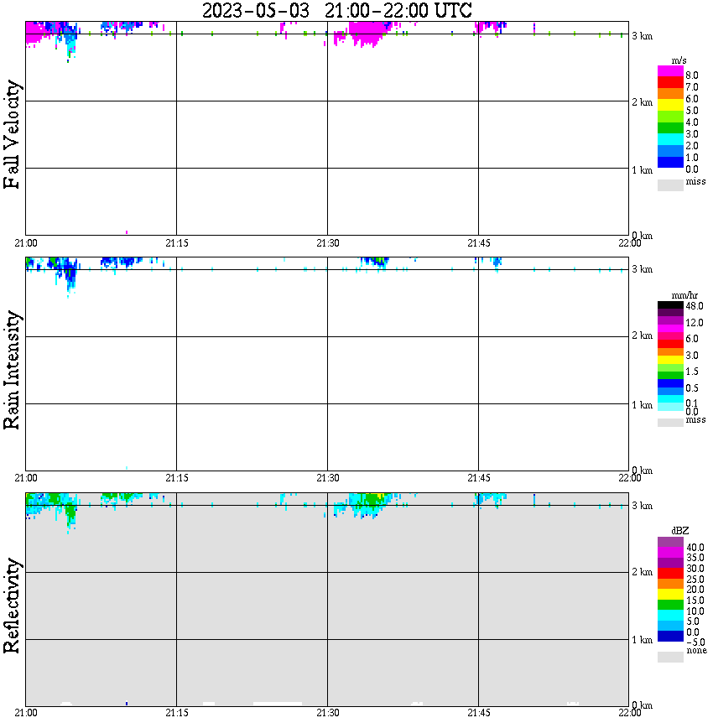Click the 21:00-22:00 UTC time range in title
The image size is (713, 728).
398,10
